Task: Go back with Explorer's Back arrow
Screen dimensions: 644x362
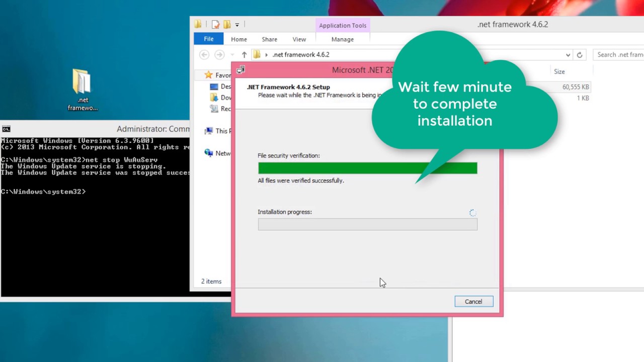Action: point(204,55)
